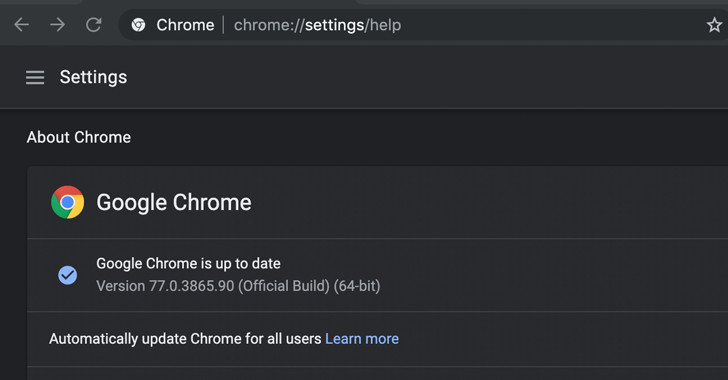This screenshot has width=728, height=380.
Task: Click the colorful Google Chrome logo
Action: pos(68,202)
